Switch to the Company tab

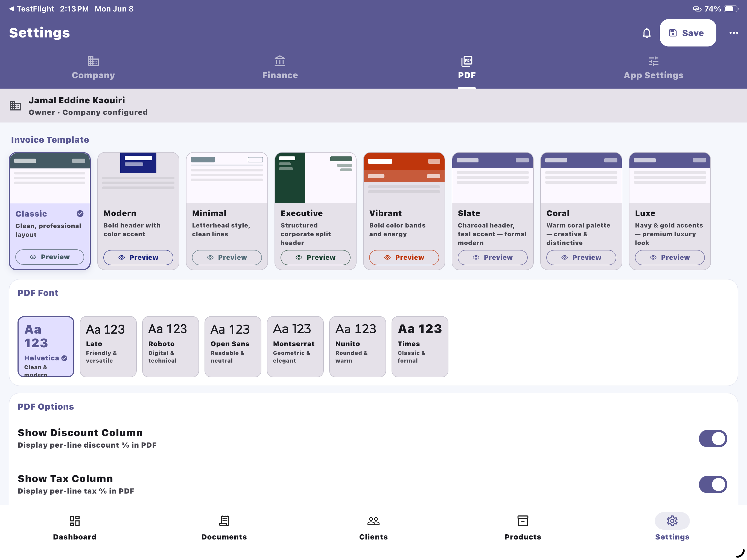pyautogui.click(x=93, y=68)
